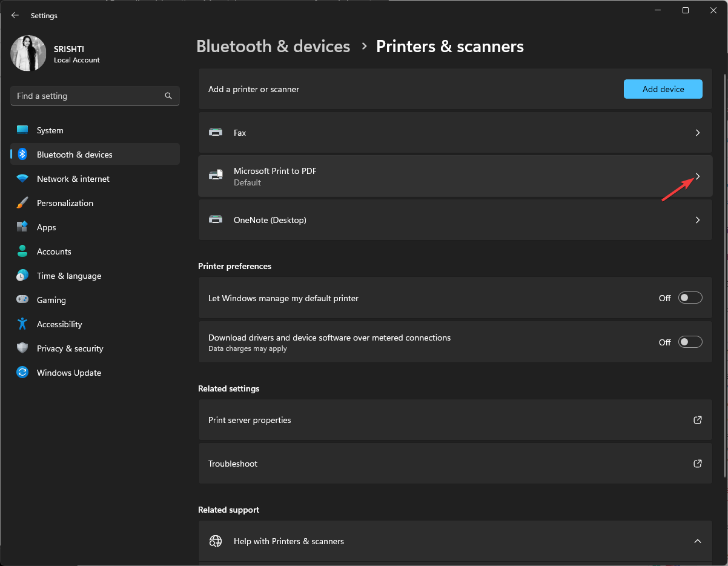This screenshot has height=566, width=728.
Task: Open Personalization settings
Action: 95,203
